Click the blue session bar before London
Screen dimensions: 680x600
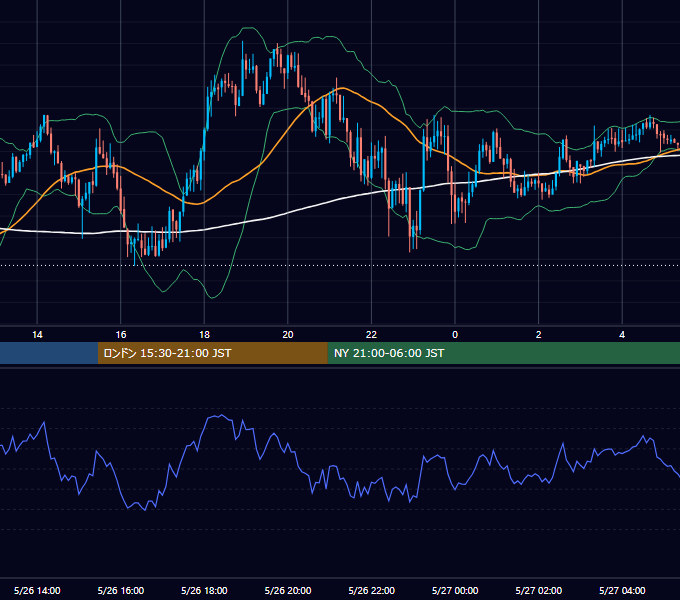49,353
